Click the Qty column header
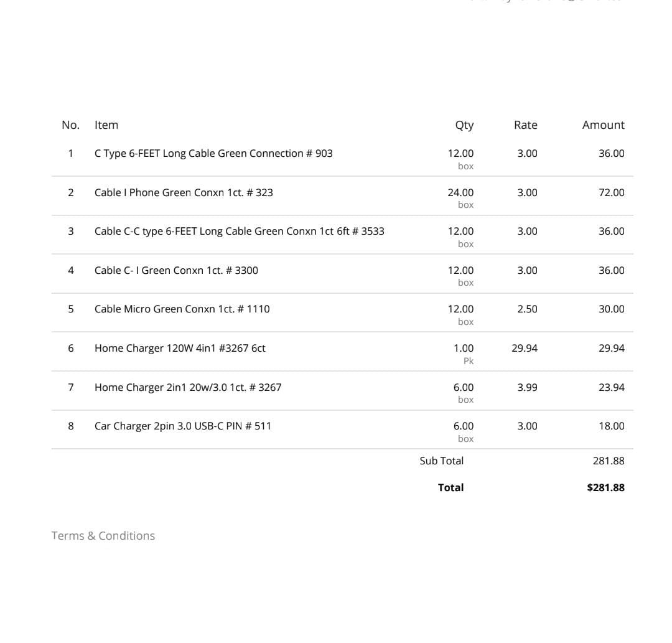The image size is (672, 643). (x=464, y=125)
